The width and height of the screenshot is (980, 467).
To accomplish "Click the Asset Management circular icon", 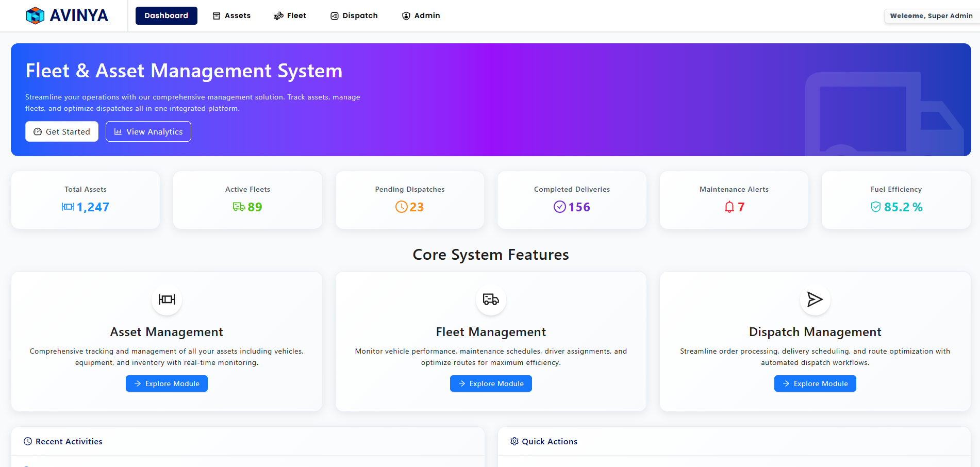I will coord(167,299).
